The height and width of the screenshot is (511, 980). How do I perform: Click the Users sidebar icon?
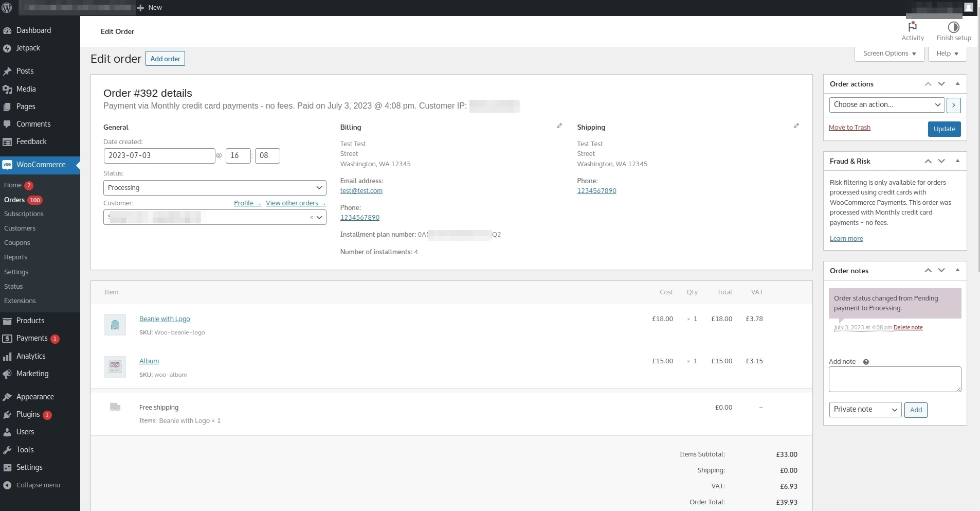pyautogui.click(x=7, y=432)
